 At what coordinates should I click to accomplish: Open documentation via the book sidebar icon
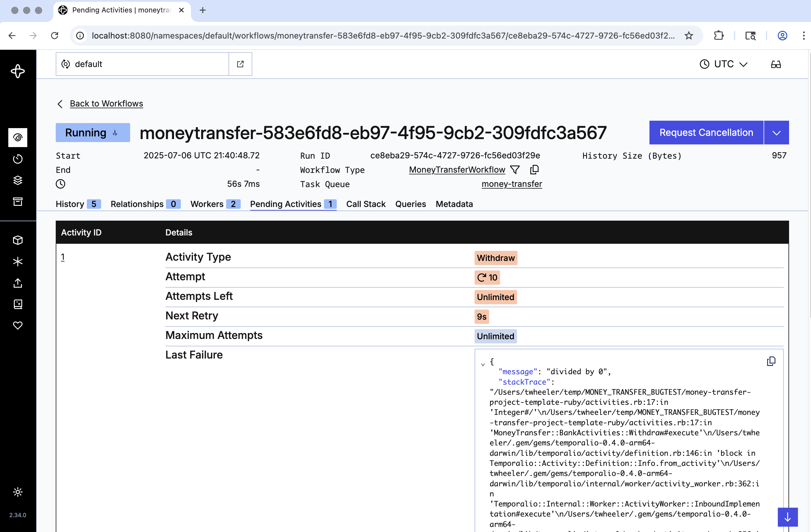[x=18, y=304]
